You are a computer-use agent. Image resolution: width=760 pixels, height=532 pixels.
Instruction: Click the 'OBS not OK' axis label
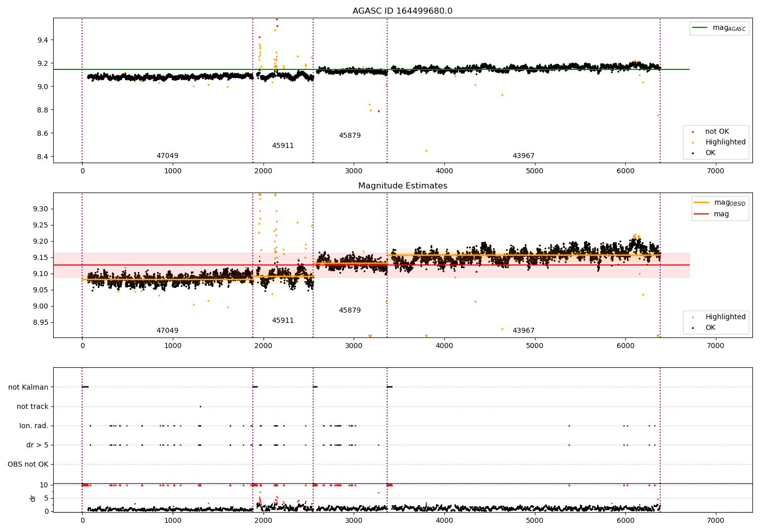coord(28,465)
